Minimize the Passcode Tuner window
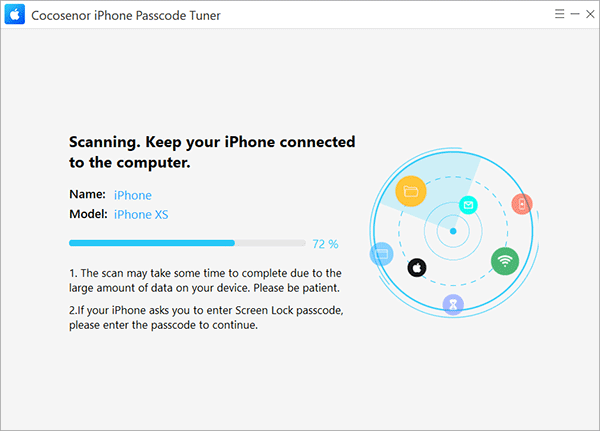The height and width of the screenshot is (431, 600). click(575, 14)
